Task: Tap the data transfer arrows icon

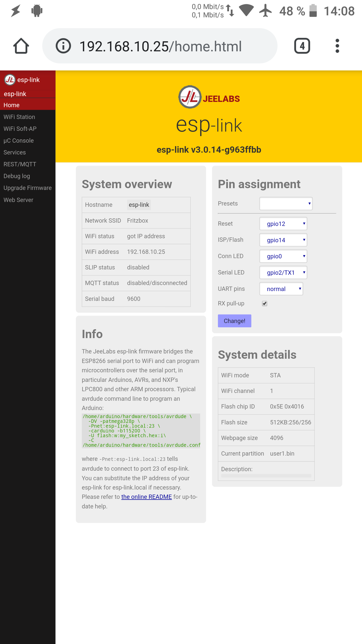Action: 230,11
